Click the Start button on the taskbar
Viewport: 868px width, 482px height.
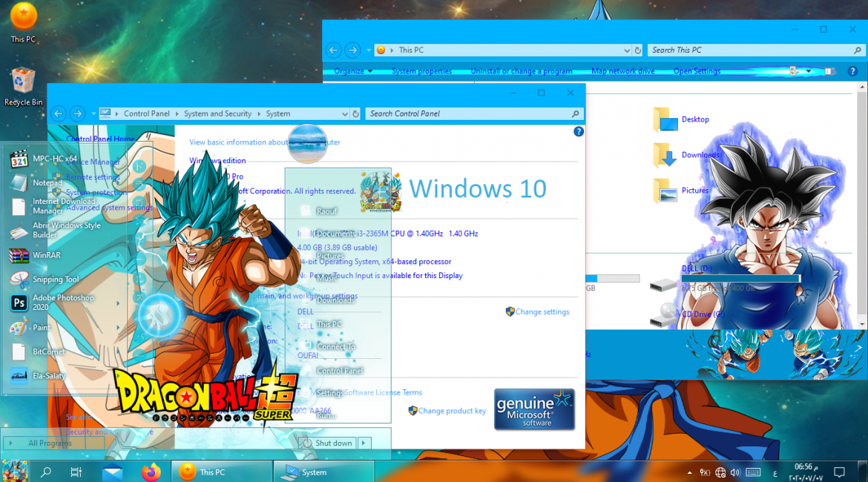(x=14, y=472)
